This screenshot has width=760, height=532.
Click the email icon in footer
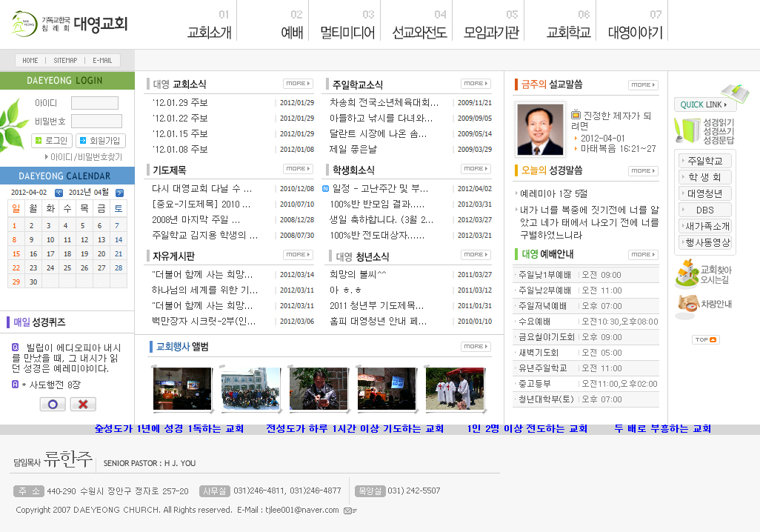tap(350, 511)
